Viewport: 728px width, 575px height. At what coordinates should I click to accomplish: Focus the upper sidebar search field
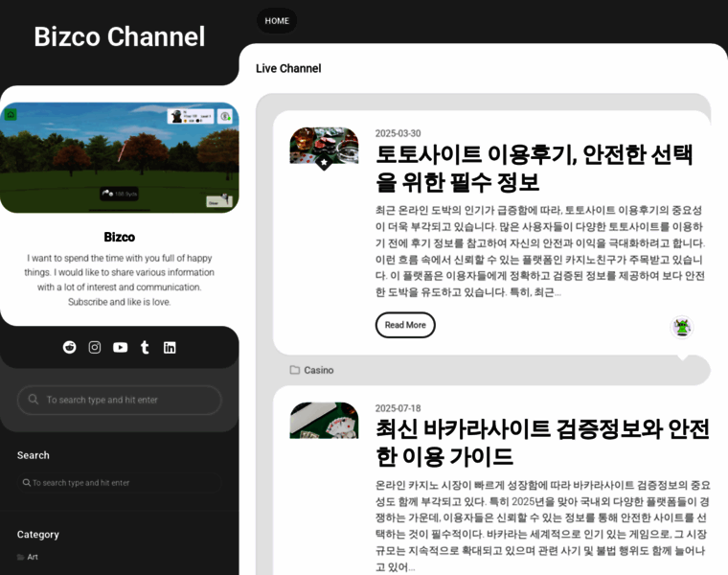tap(120, 400)
